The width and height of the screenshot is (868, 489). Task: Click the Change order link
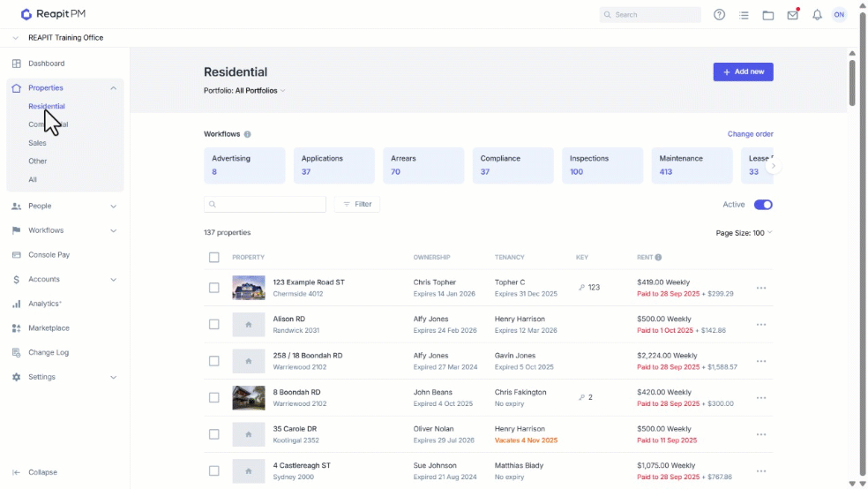(750, 134)
